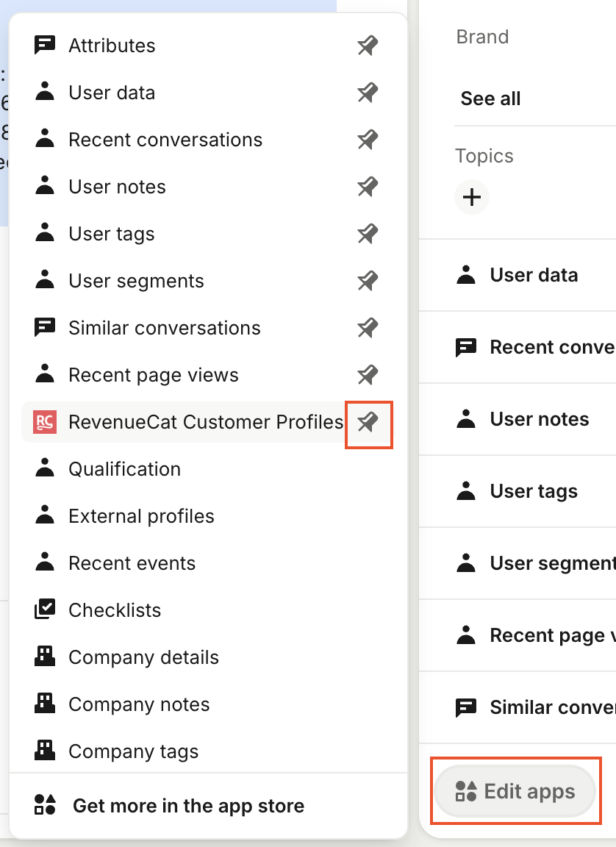Screen dimensions: 616x847
Task: Select the User data person icon
Action: pos(45,92)
